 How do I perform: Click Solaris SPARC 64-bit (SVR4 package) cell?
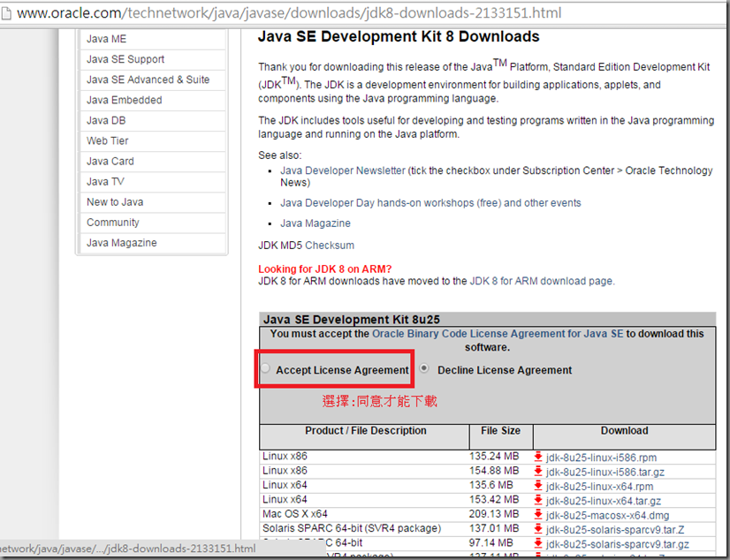352,528
